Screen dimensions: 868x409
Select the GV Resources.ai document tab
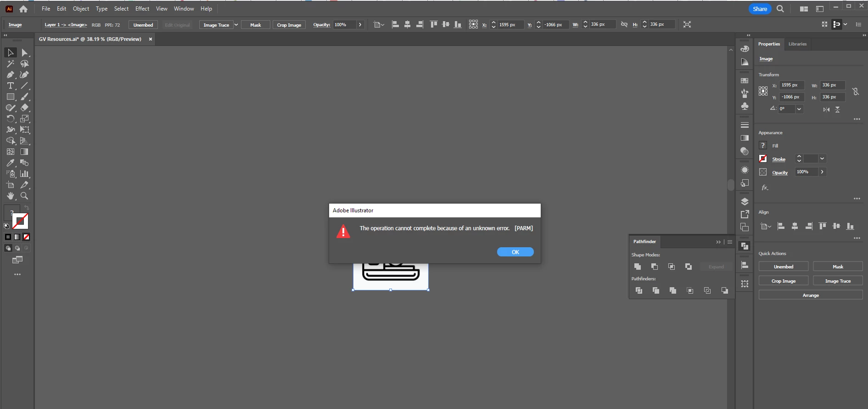click(90, 39)
